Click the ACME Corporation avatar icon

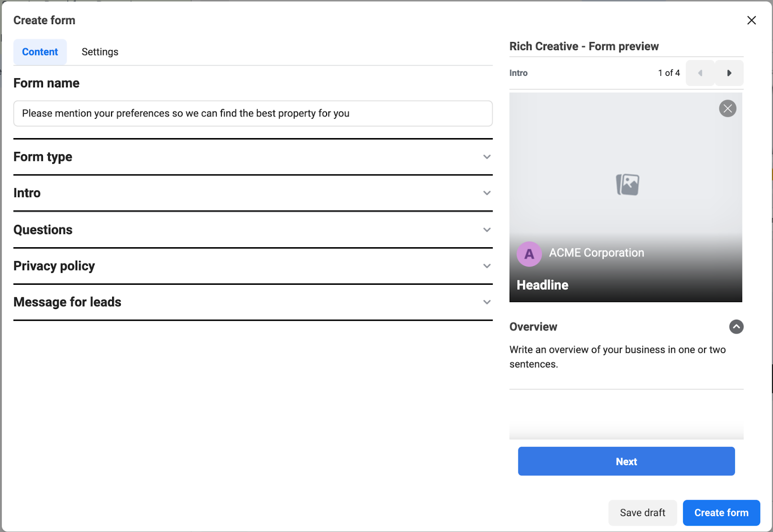tap(529, 254)
